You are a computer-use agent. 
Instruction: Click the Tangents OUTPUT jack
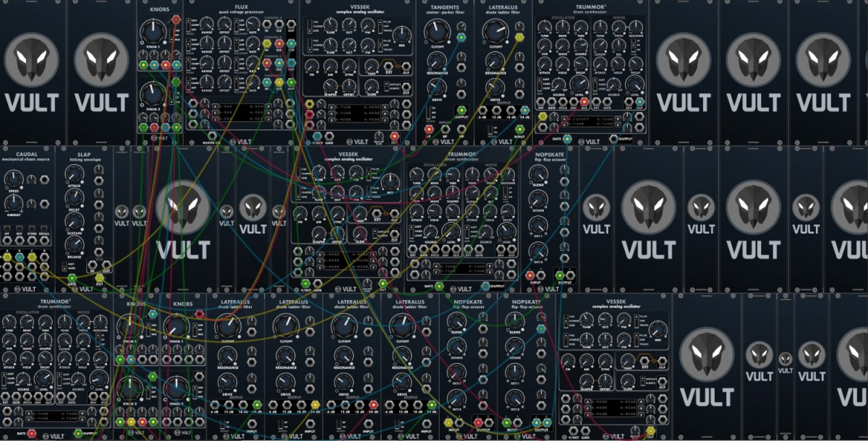pos(461,110)
